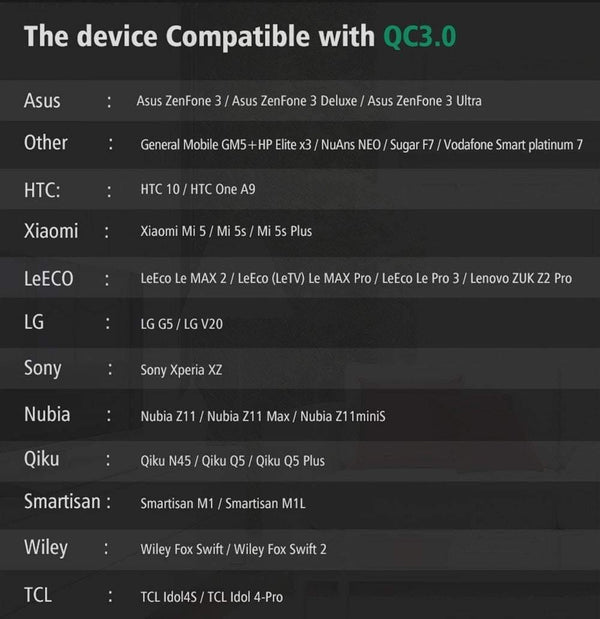Click the Qiku N45 device list
This screenshot has height=619, width=600.
(x=233, y=461)
